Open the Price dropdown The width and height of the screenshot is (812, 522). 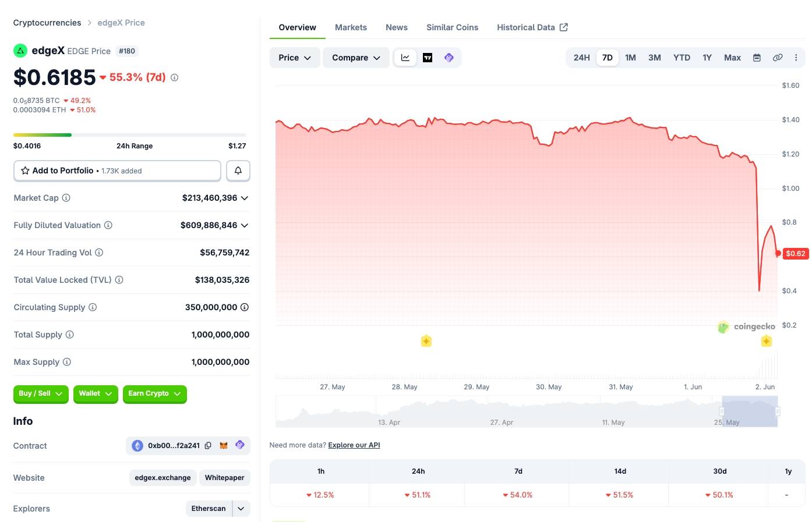[295, 58]
